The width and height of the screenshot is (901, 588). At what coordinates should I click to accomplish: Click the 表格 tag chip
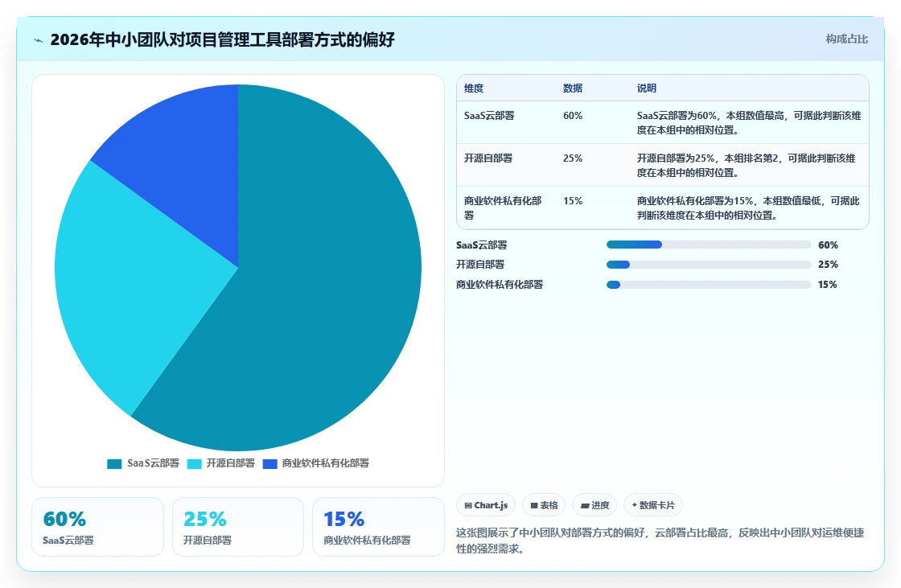click(544, 505)
